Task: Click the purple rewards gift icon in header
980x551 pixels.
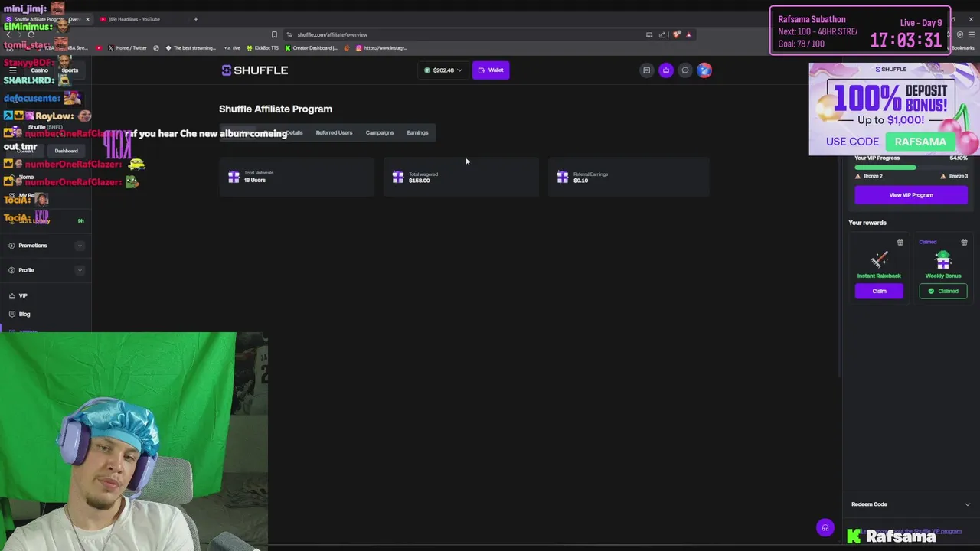Action: (x=665, y=70)
